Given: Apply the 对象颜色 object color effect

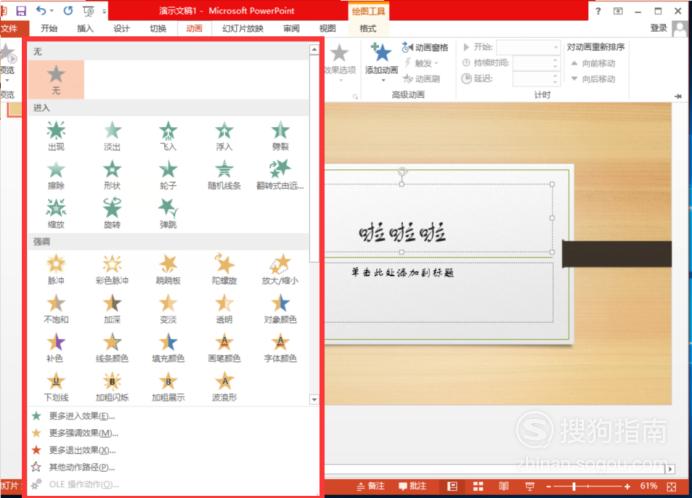Looking at the screenshot, I should pos(280,308).
